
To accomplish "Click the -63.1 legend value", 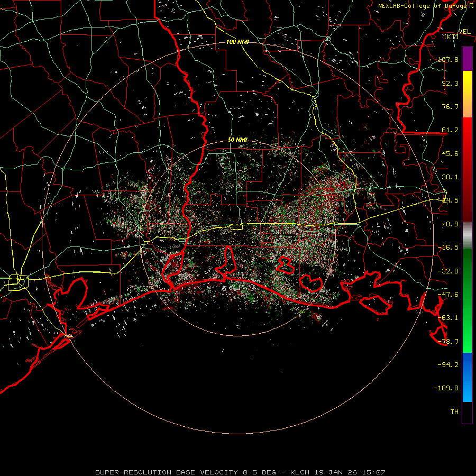I will click(x=448, y=317).
